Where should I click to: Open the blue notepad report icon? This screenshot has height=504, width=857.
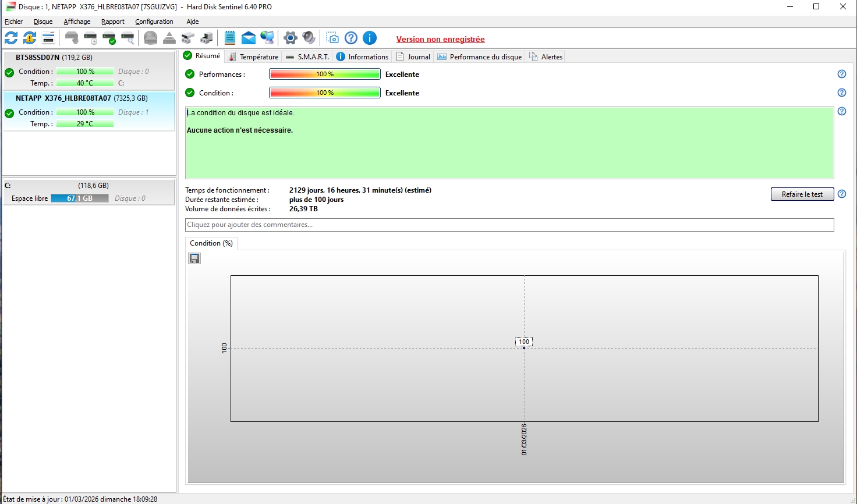230,38
